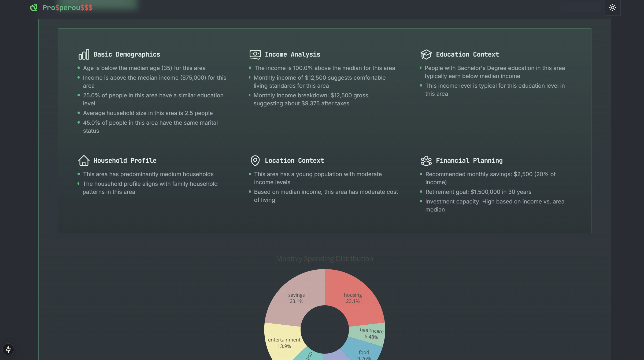644x360 pixels.
Task: Click the Education Context graduation cap icon
Action: point(426,54)
